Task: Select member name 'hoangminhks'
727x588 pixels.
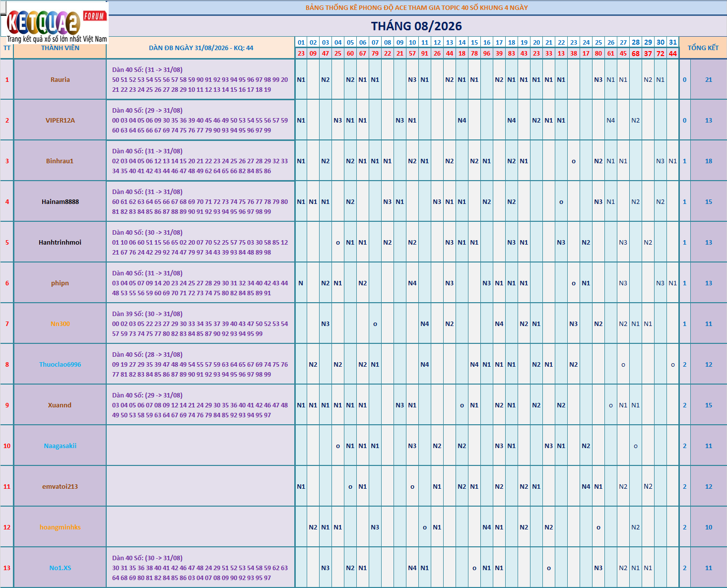Action: tap(60, 527)
